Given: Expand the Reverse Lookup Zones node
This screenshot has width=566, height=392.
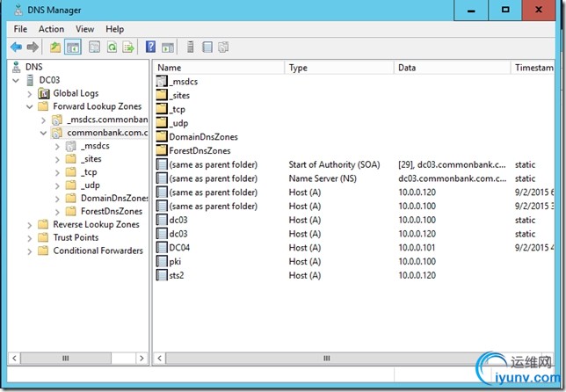Looking at the screenshot, I should (x=30, y=225).
